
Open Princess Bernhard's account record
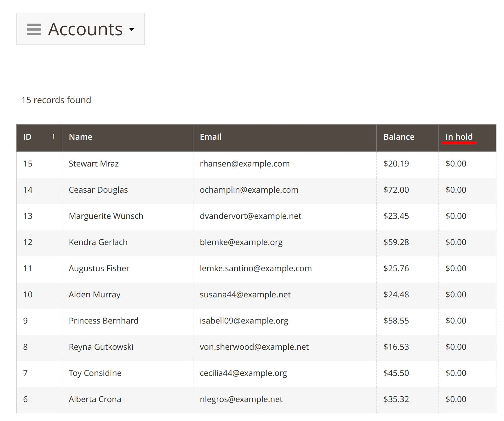(x=104, y=320)
